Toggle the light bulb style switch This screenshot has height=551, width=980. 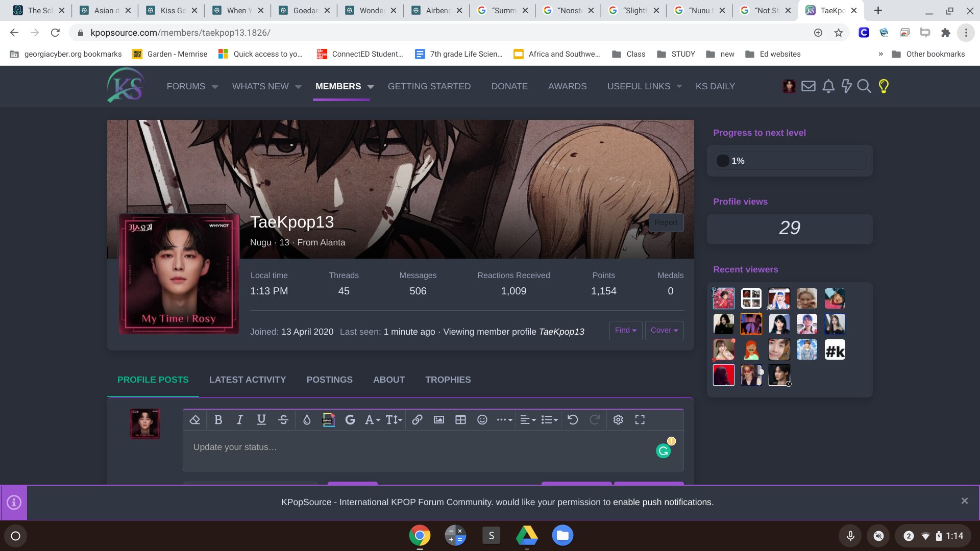tap(884, 86)
